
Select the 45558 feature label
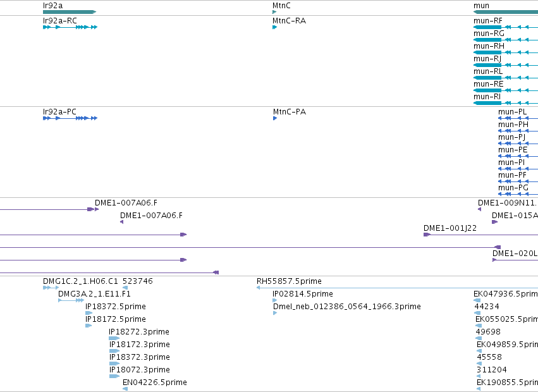[489, 357]
